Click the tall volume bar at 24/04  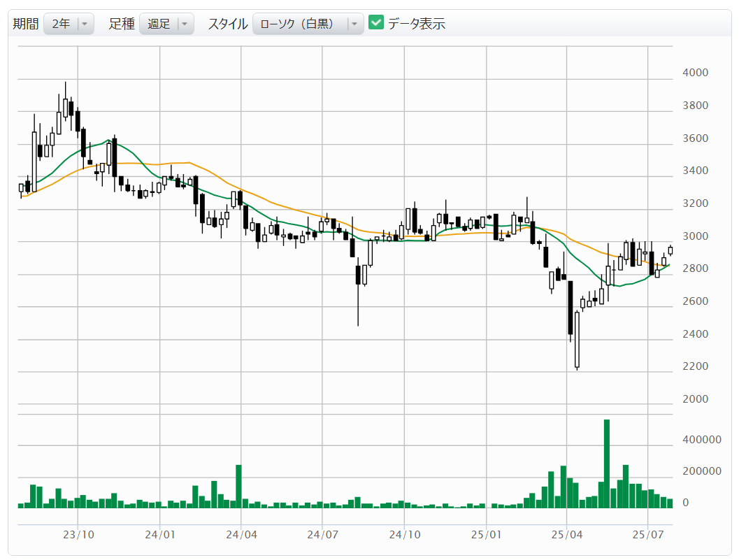point(238,487)
